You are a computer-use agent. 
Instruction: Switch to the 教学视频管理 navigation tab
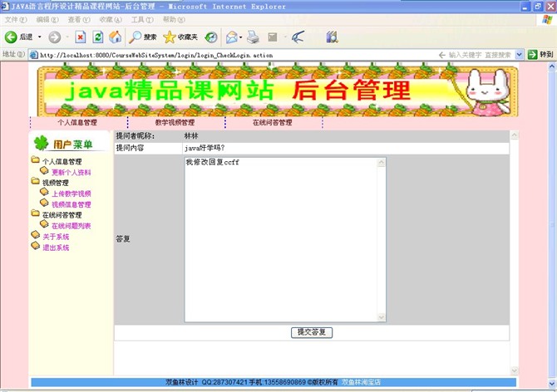pos(175,122)
